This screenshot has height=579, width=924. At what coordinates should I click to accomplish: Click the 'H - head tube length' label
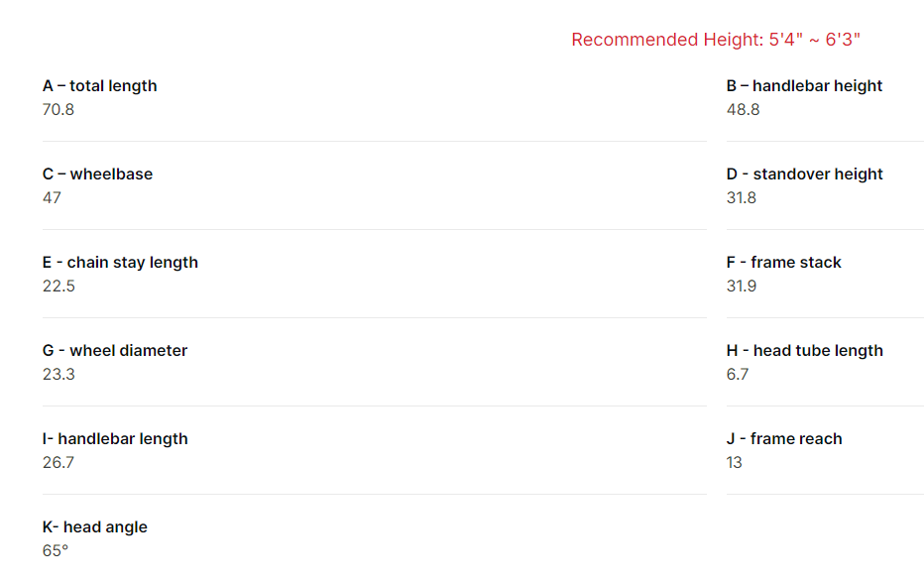(804, 351)
